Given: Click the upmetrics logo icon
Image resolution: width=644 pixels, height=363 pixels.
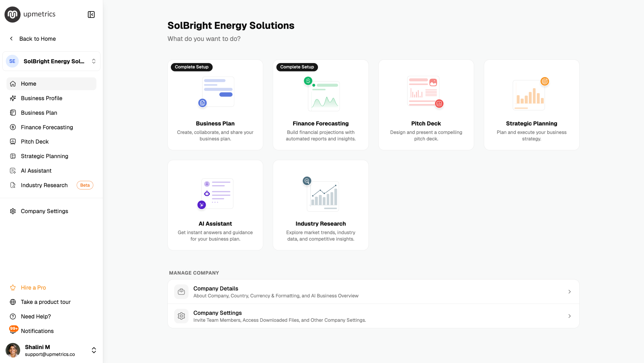Looking at the screenshot, I should tap(12, 14).
